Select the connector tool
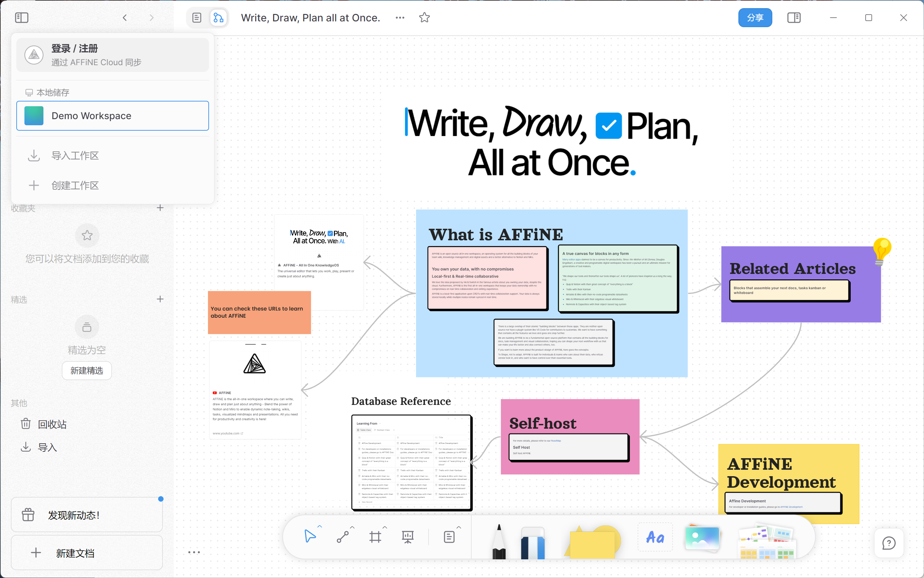924x578 pixels. [x=342, y=537]
